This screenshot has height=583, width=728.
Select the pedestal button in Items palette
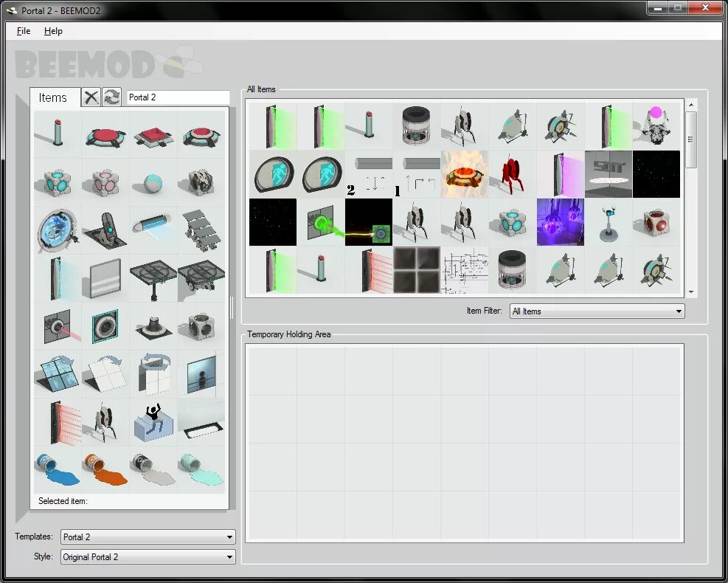click(57, 134)
